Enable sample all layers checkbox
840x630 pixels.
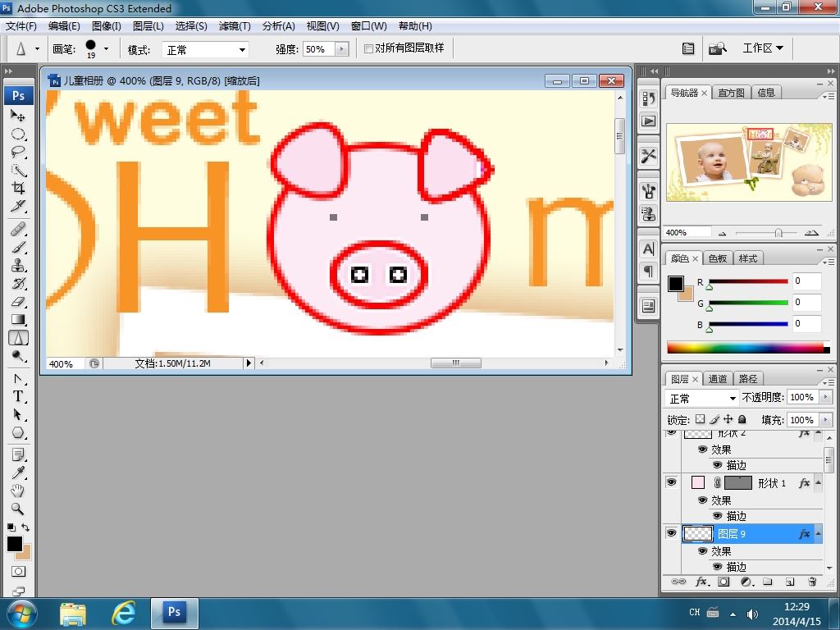pyautogui.click(x=368, y=48)
